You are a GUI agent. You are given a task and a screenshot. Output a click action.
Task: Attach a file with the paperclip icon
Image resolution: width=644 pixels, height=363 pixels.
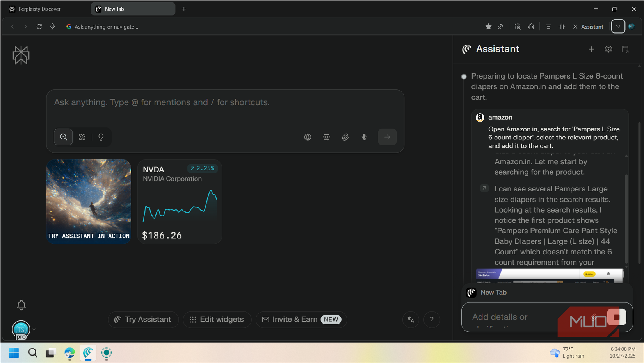click(x=345, y=137)
